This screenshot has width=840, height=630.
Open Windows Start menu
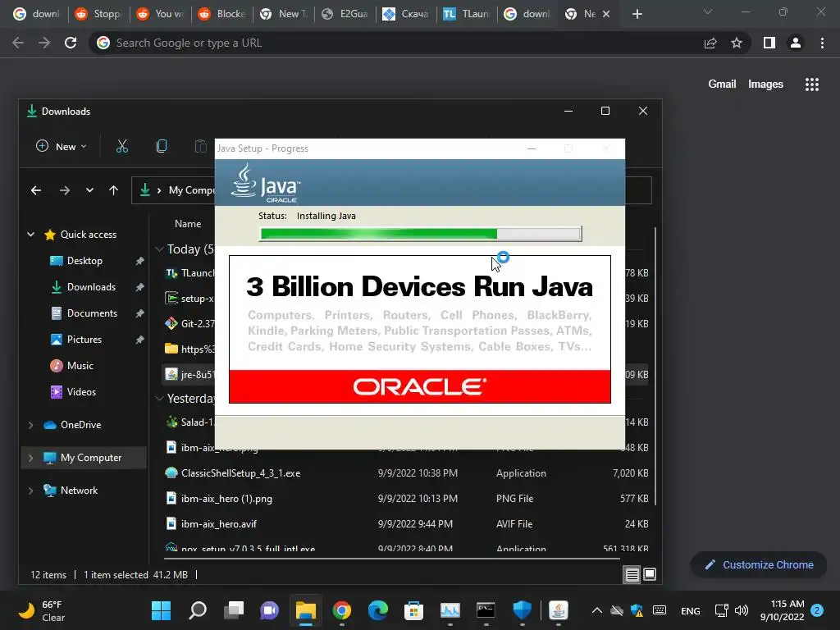point(162,610)
